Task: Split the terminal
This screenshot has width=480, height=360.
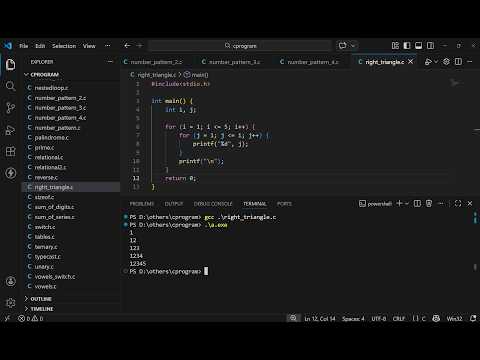Action: 417,203
